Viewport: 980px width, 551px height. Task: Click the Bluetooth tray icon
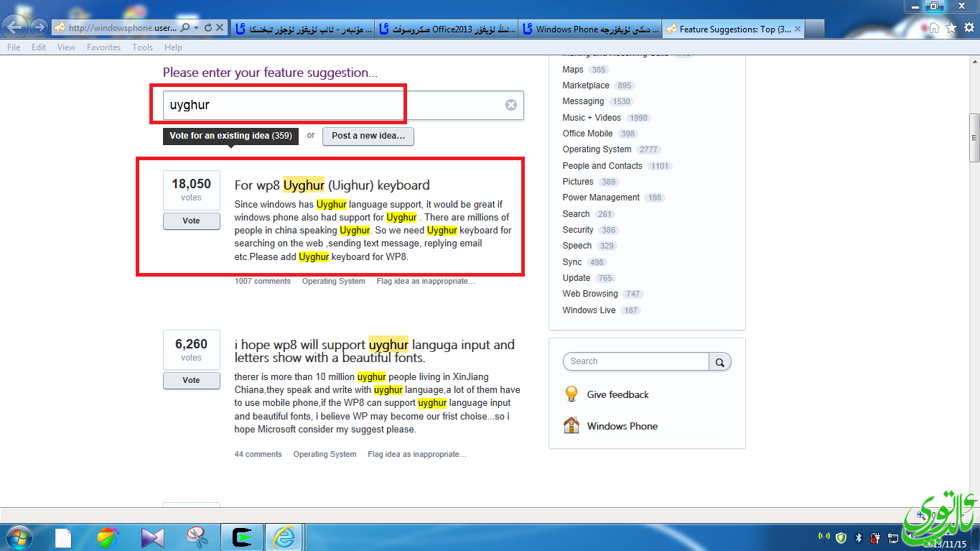pyautogui.click(x=858, y=538)
